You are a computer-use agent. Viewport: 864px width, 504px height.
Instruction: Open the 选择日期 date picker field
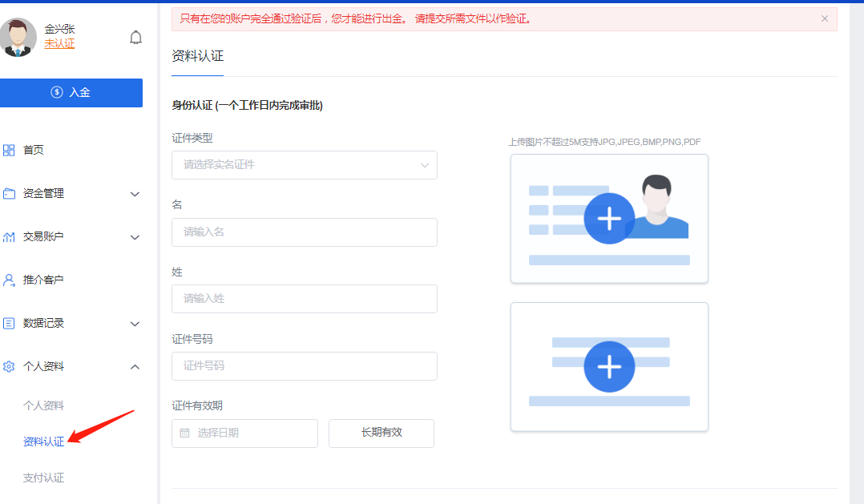click(244, 433)
